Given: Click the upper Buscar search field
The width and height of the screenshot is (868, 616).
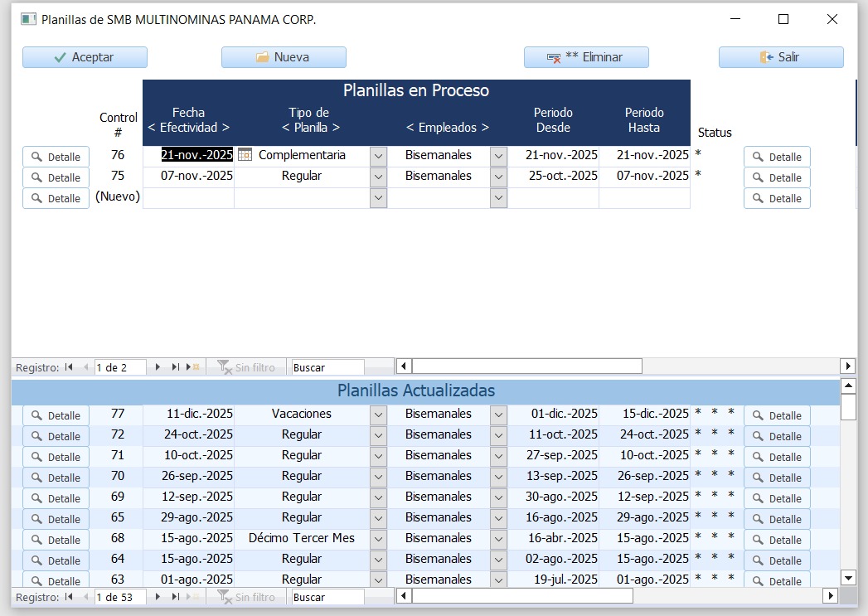Looking at the screenshot, I should [327, 367].
